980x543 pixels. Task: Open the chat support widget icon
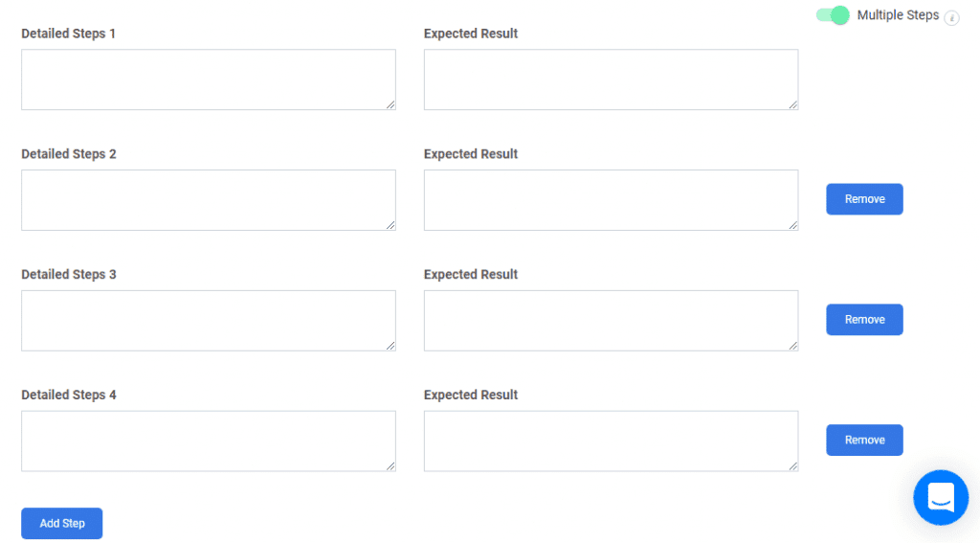[941, 497]
